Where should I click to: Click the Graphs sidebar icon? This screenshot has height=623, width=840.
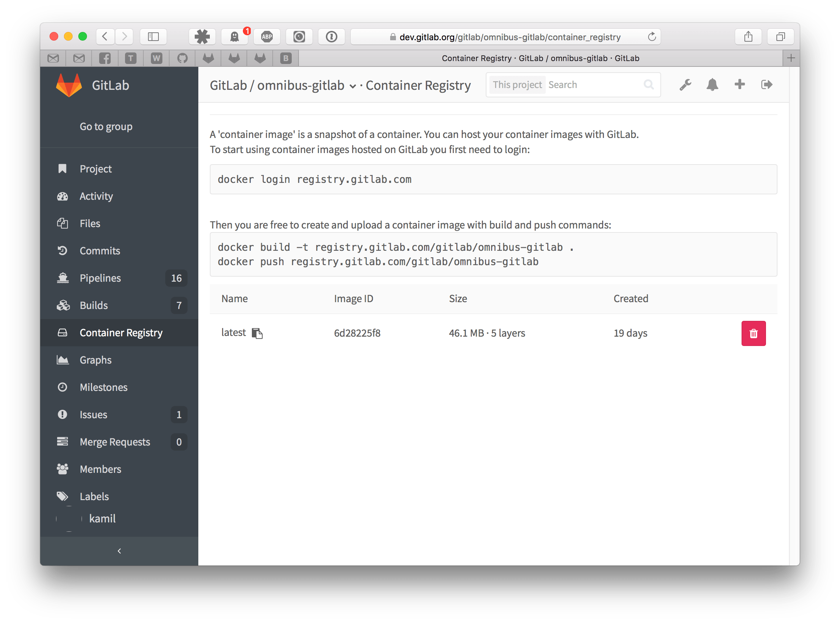(x=64, y=359)
